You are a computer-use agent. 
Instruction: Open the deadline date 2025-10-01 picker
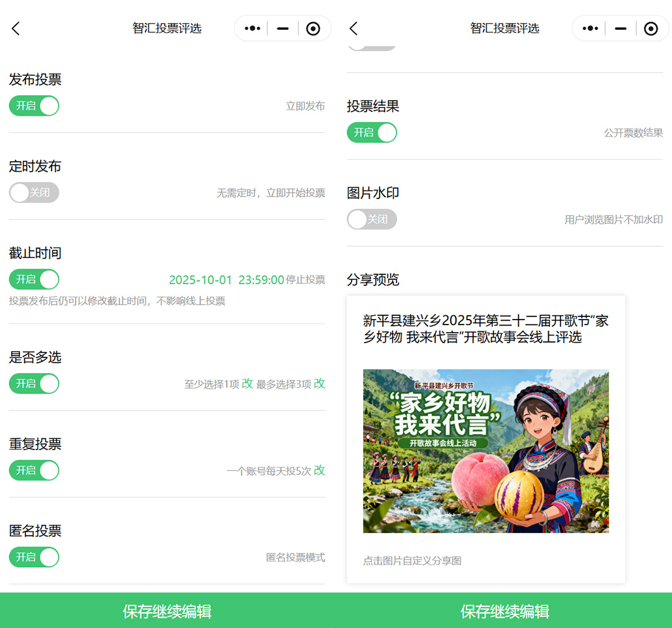[x=200, y=280]
